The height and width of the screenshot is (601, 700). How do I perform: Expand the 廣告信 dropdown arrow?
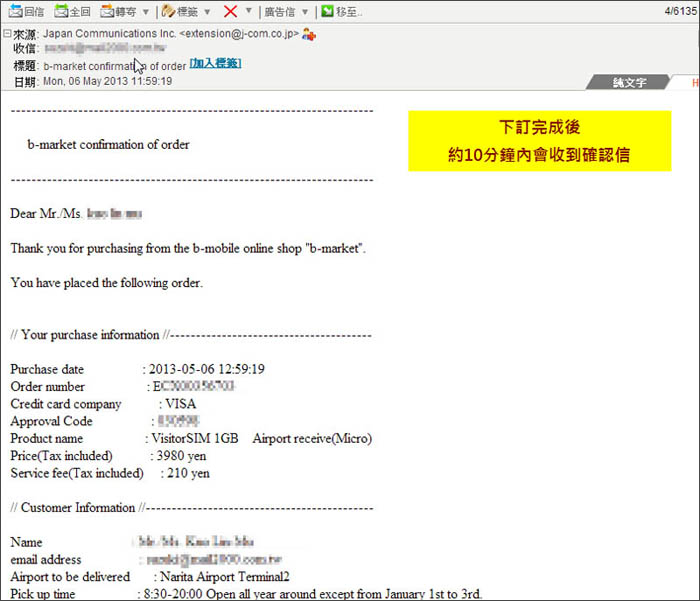click(x=305, y=12)
